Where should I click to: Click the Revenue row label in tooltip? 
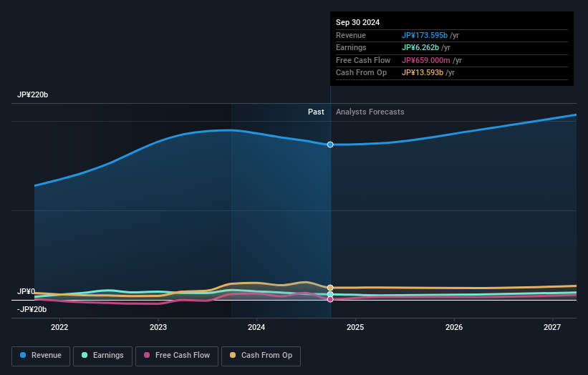click(x=351, y=35)
